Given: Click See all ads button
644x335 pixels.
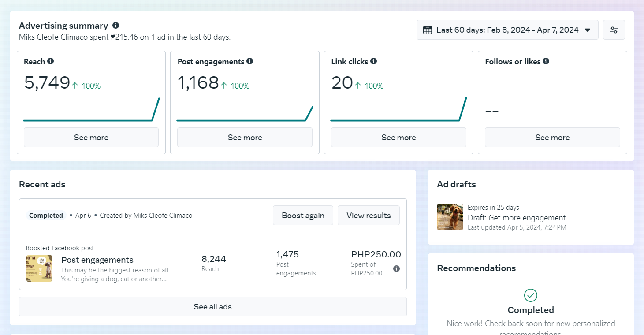Looking at the screenshot, I should [212, 307].
